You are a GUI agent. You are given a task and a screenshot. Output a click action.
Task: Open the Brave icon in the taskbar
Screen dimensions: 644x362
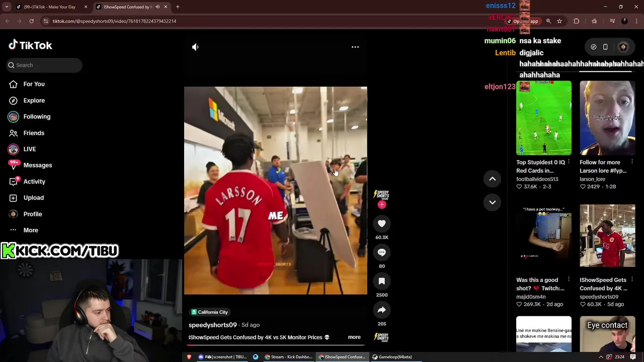[x=189, y=357]
